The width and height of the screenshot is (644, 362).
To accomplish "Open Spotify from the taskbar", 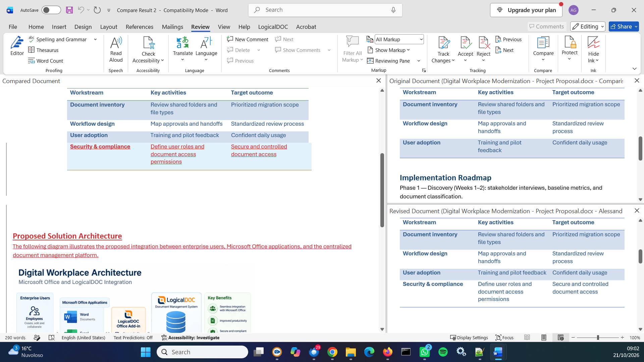I will coord(443,352).
